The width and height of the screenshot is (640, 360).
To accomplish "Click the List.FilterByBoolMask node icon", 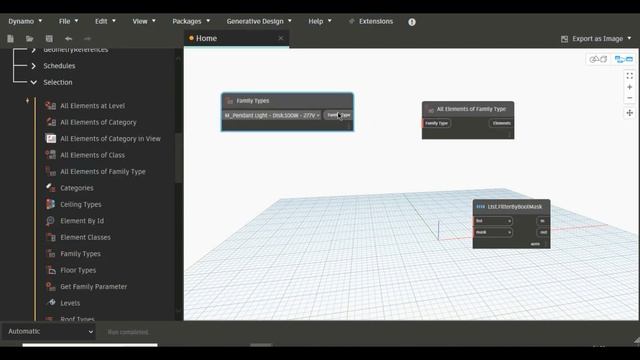I will 480,207.
